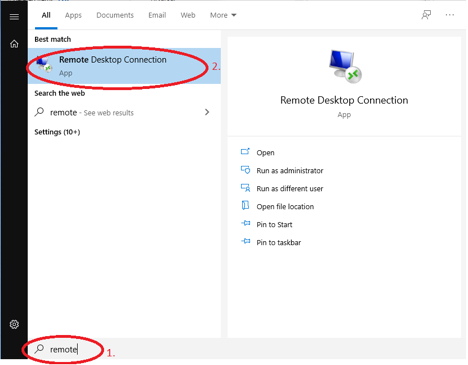468x365 pixels.
Task: Choose Run as administrator
Action: coord(290,171)
